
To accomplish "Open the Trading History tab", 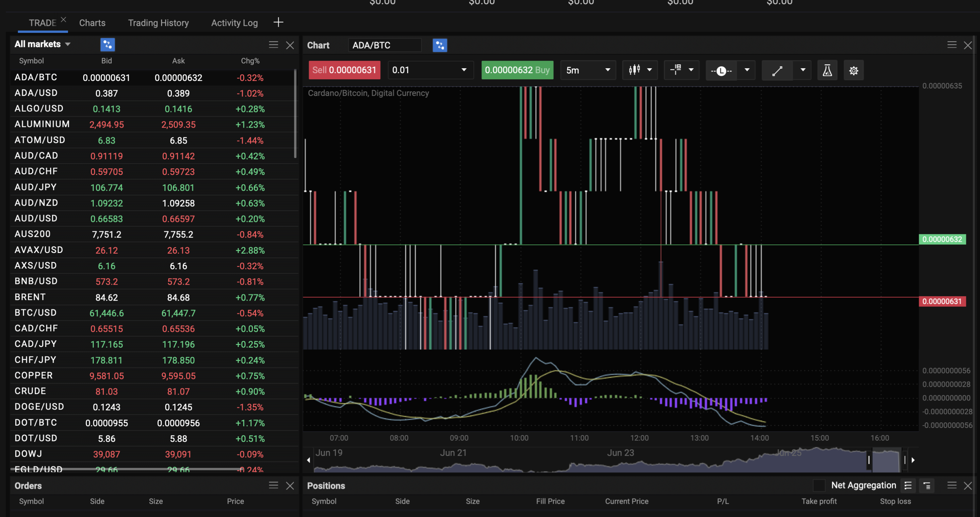I will [158, 23].
